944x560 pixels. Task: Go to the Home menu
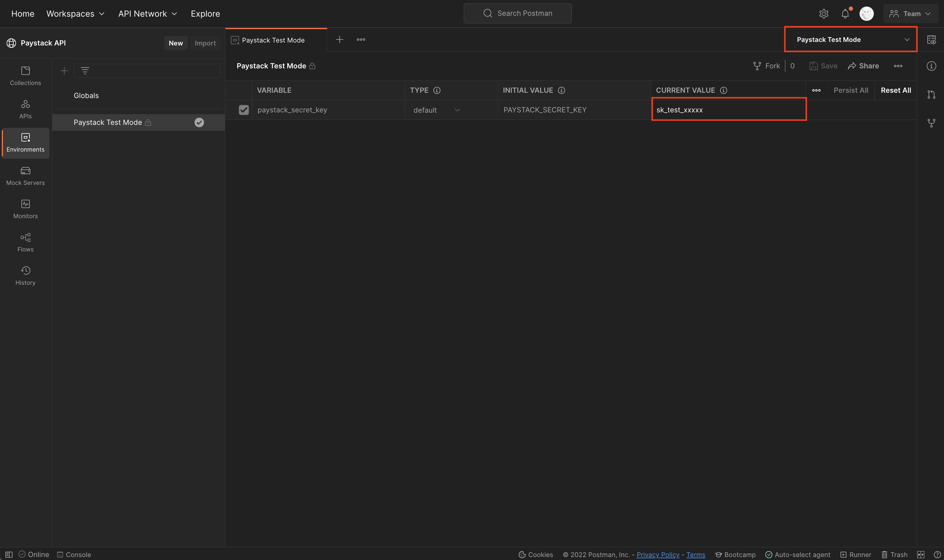click(x=23, y=14)
